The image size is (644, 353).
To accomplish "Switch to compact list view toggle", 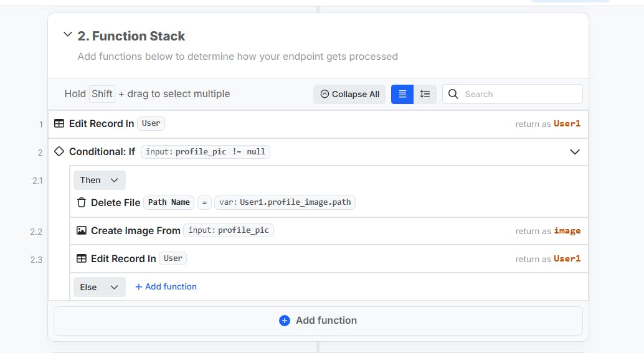I will click(x=402, y=94).
